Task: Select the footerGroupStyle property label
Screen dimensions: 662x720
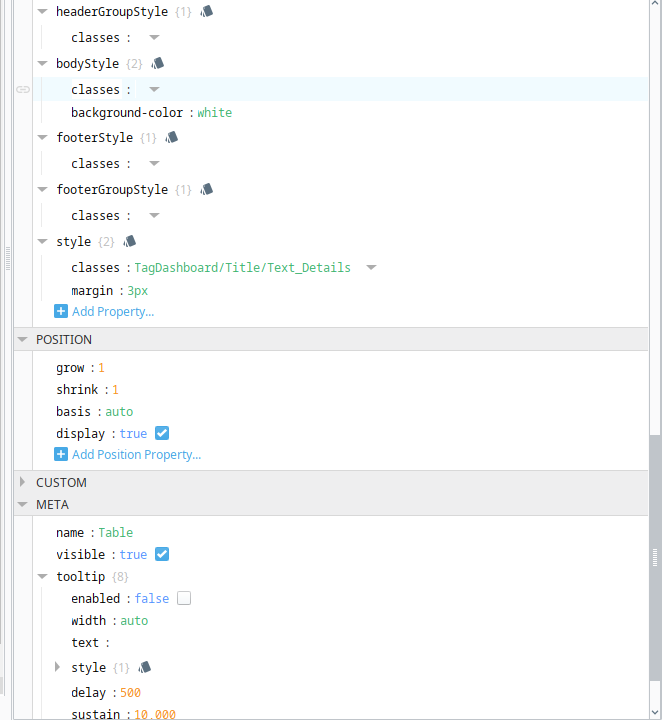Action: tap(112, 189)
